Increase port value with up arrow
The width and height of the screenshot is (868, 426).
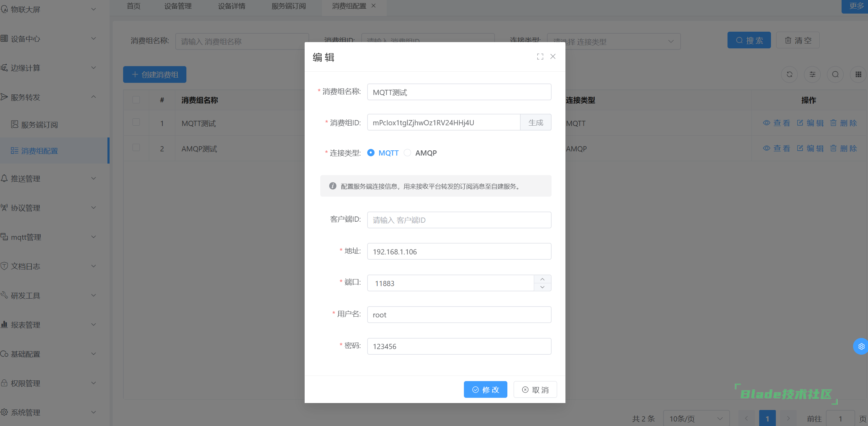click(542, 279)
